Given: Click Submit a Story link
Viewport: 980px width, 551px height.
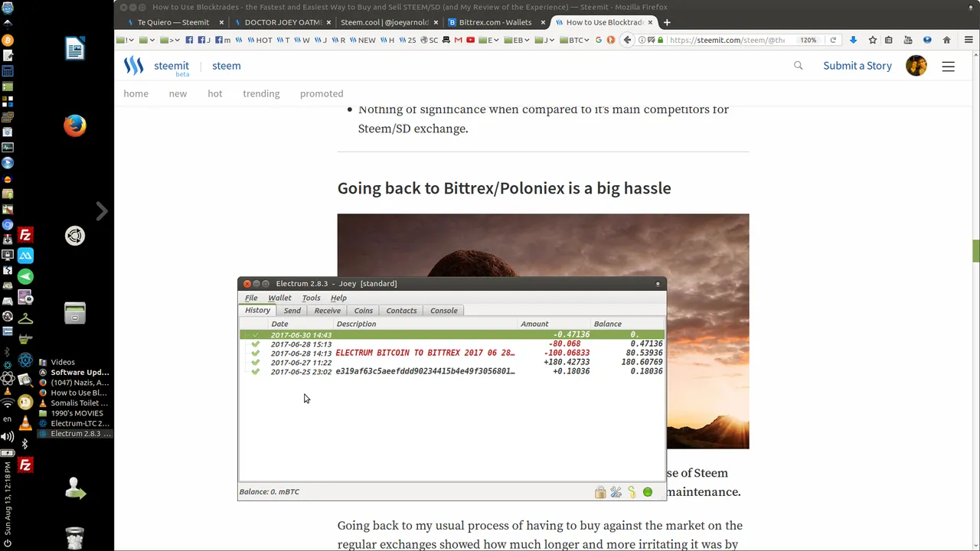Looking at the screenshot, I should (x=857, y=66).
